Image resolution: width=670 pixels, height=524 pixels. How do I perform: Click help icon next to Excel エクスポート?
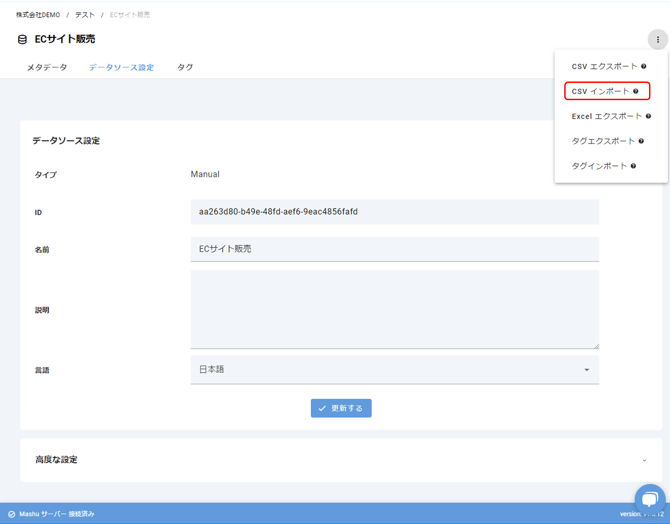coord(648,116)
